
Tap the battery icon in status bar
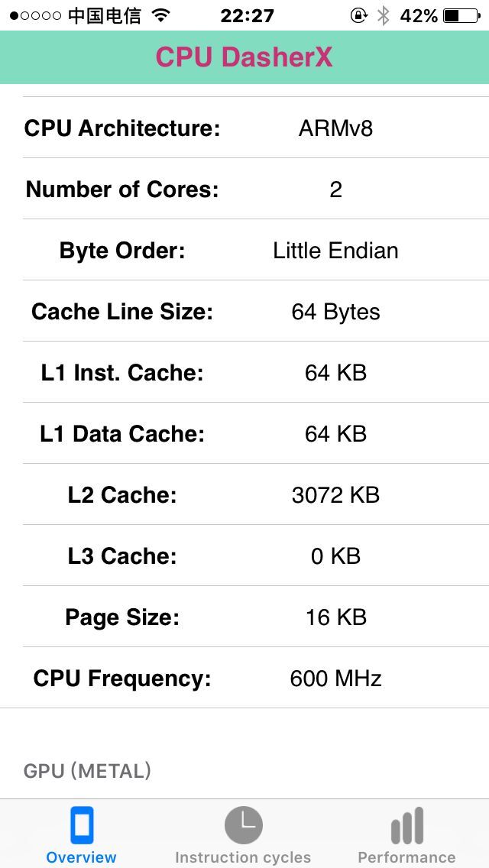coord(461,15)
